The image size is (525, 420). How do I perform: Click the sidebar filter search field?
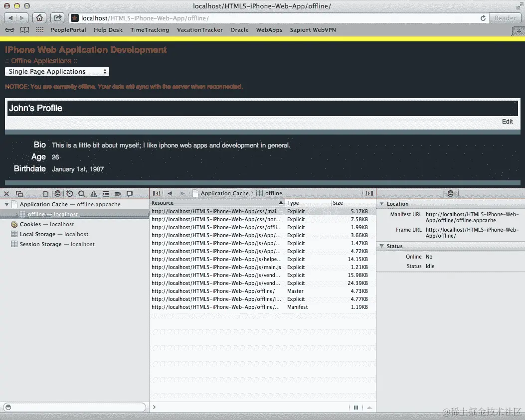[x=75, y=407]
